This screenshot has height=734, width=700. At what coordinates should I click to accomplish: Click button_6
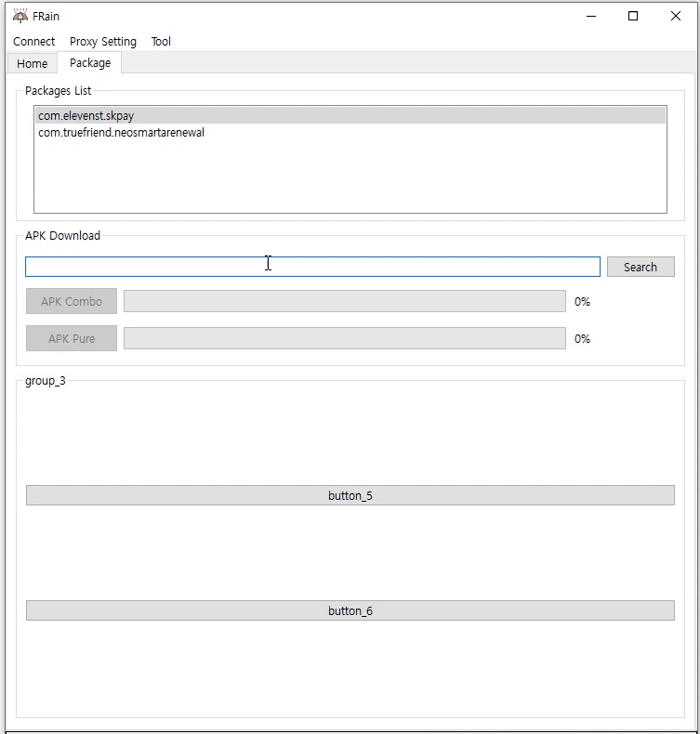click(350, 610)
